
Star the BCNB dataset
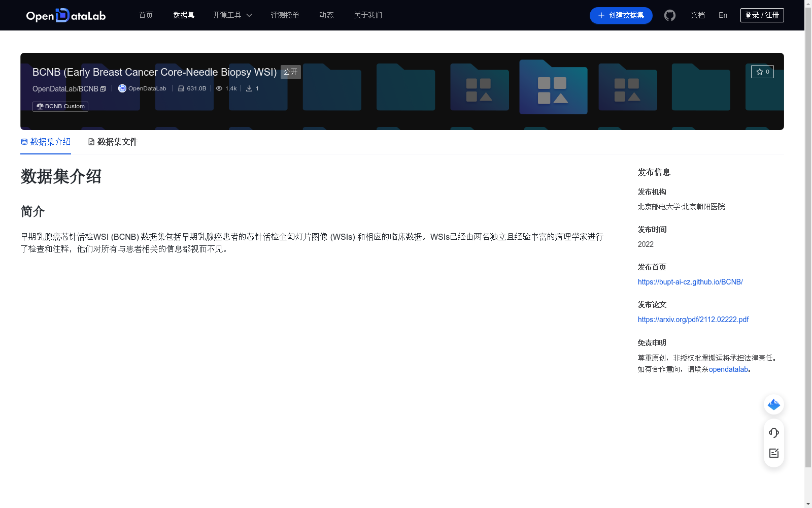pyautogui.click(x=762, y=72)
